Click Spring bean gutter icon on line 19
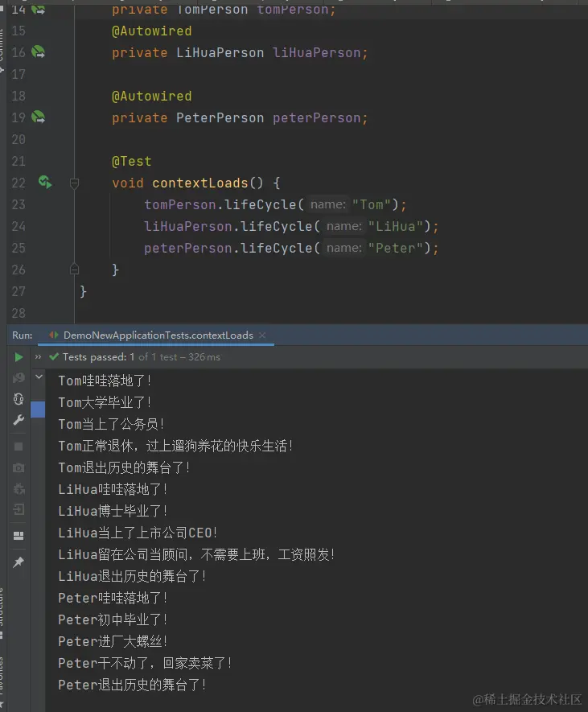 [38, 117]
